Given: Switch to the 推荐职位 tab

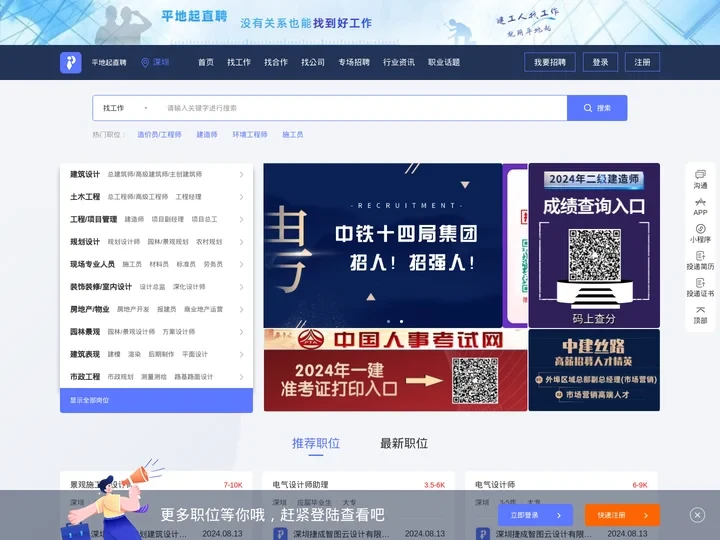Looking at the screenshot, I should pyautogui.click(x=316, y=444).
